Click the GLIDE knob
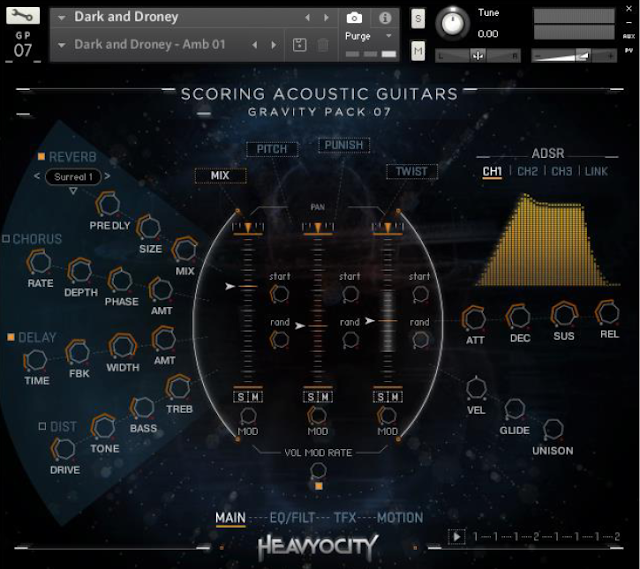640x569 pixels. (514, 408)
